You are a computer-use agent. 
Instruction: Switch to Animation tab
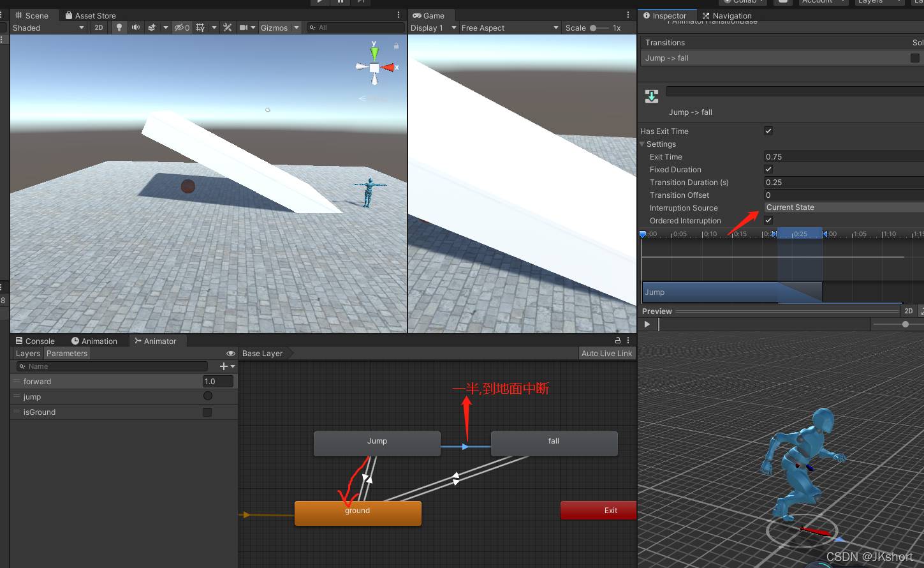[x=94, y=341]
